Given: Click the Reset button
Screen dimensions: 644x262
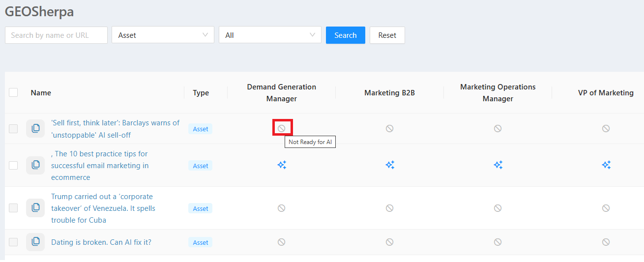Looking at the screenshot, I should (x=387, y=35).
